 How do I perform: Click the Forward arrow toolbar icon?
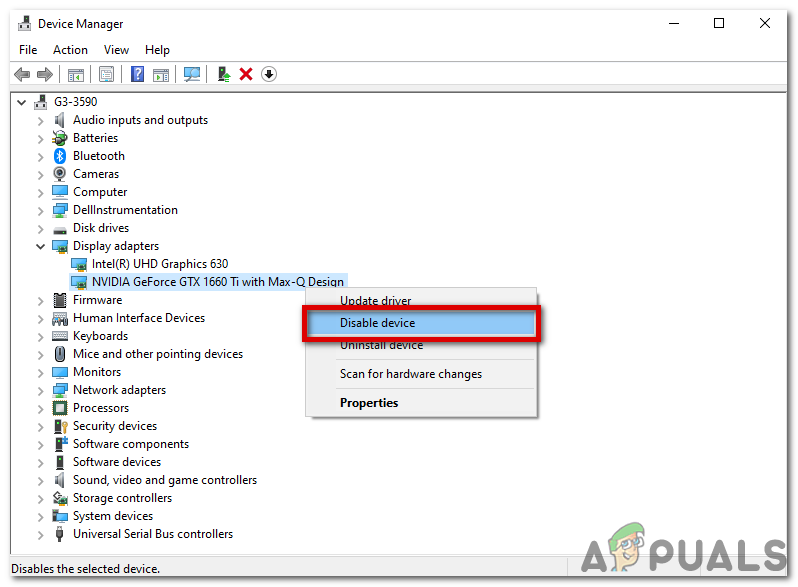(x=45, y=74)
